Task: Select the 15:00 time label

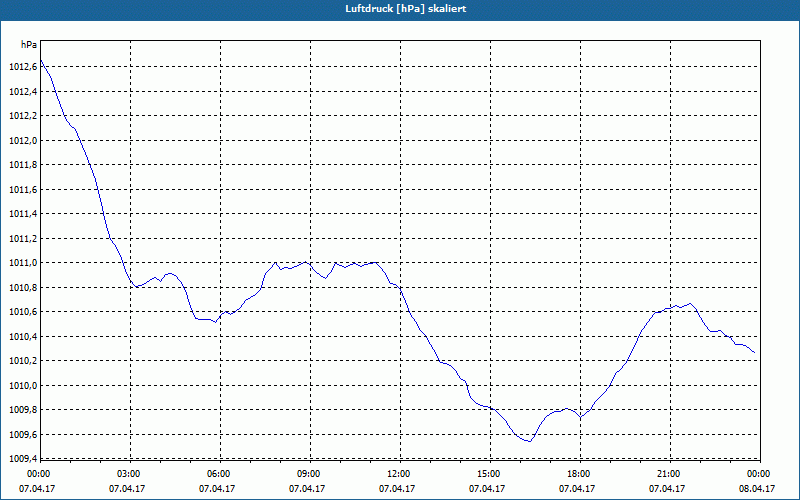Action: tap(488, 474)
